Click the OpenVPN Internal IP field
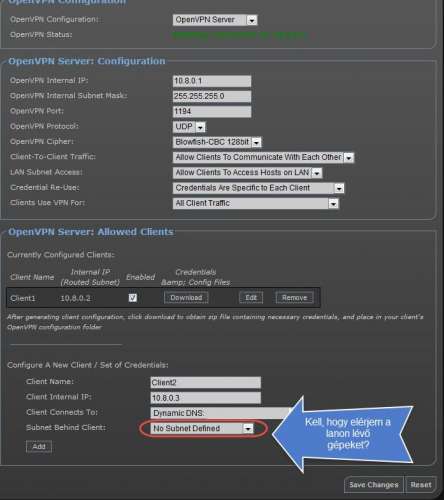Image resolution: width=444 pixels, height=500 pixels. pos(212,81)
